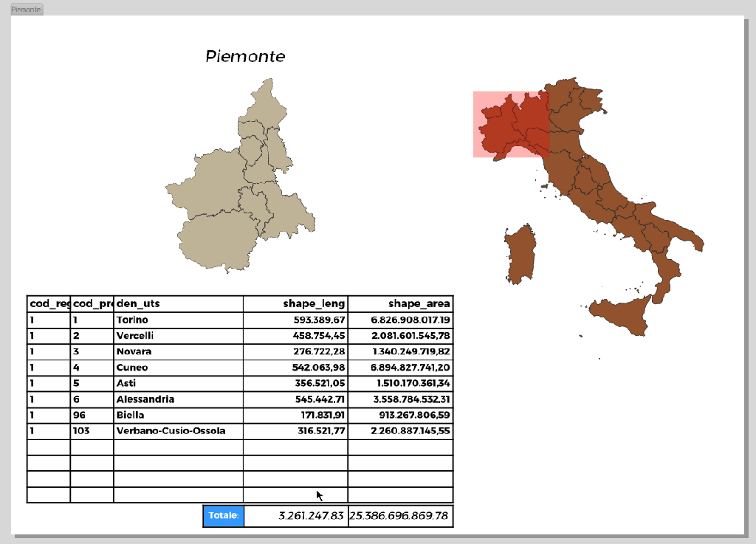The height and width of the screenshot is (544, 756).
Task: Select the Torino table cell
Action: pyautogui.click(x=132, y=320)
